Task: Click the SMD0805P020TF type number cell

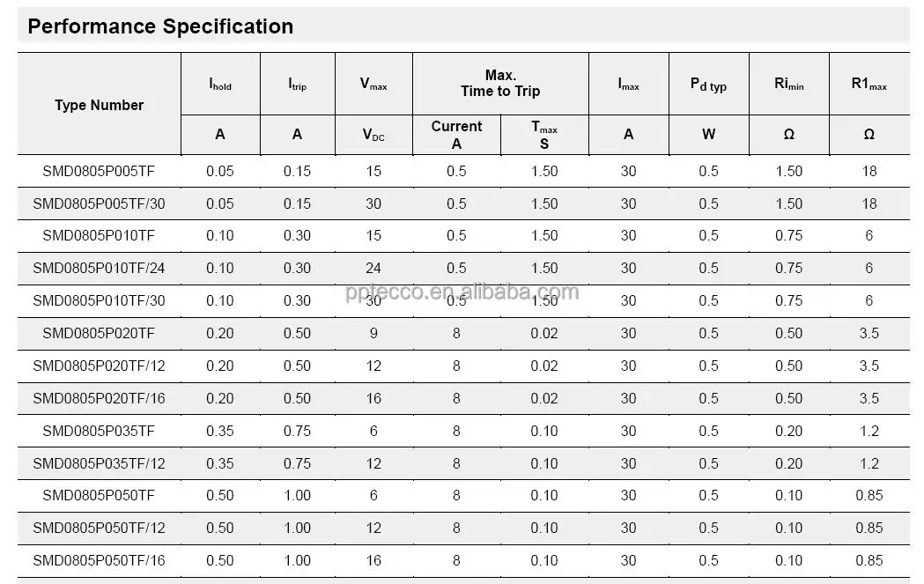Action: (x=99, y=333)
